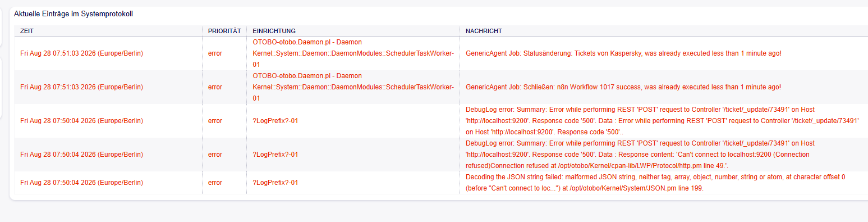Screen dimensions: 868x222
Task: Click the NACHRICHT column header
Action: coord(484,31)
